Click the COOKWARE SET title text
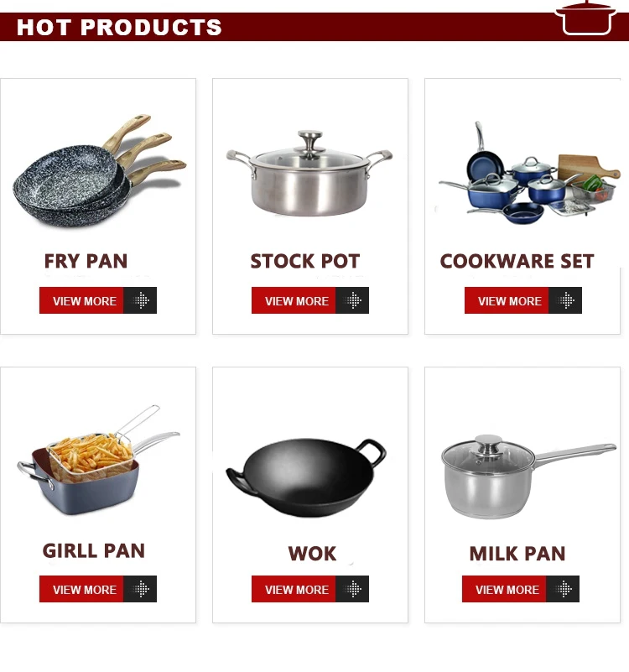Screen dimensions: 629x672 click(517, 261)
